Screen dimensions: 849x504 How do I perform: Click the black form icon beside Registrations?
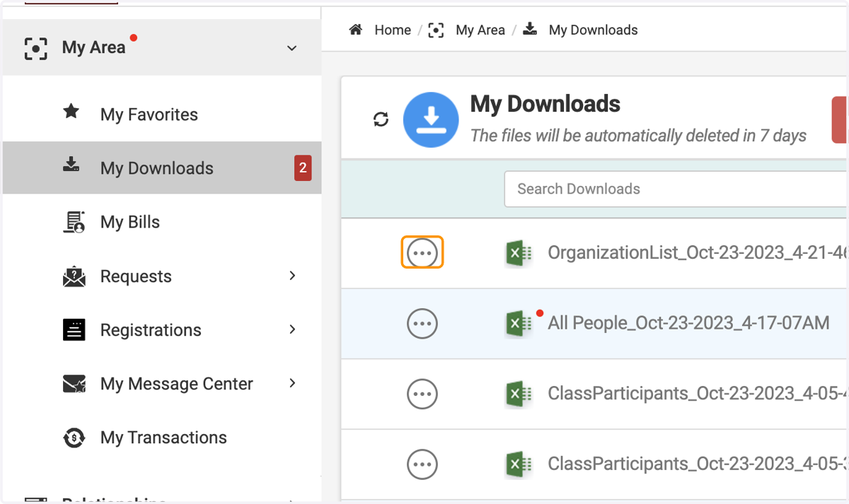coord(74,330)
